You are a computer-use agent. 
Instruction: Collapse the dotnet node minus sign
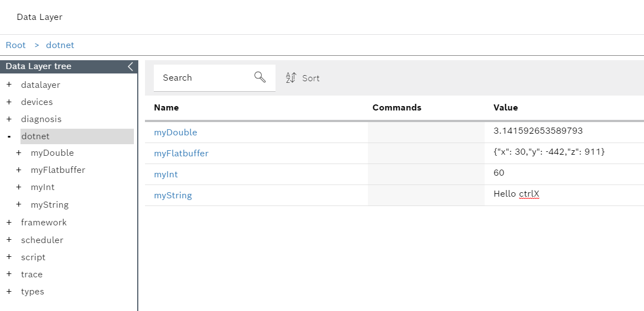[9, 136]
